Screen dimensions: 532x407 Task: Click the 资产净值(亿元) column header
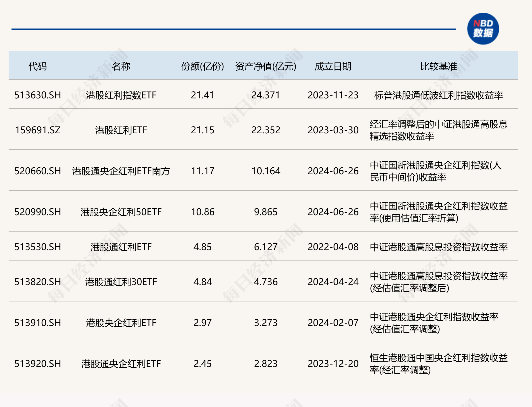coord(266,66)
